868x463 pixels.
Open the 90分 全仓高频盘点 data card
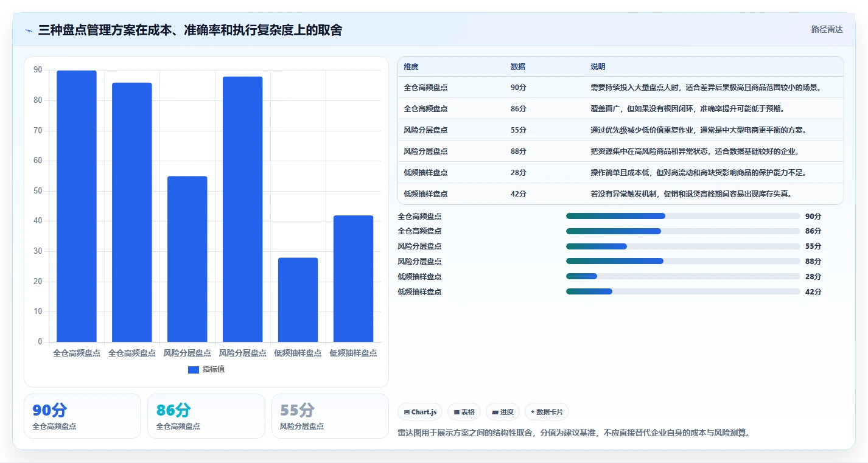coord(82,416)
